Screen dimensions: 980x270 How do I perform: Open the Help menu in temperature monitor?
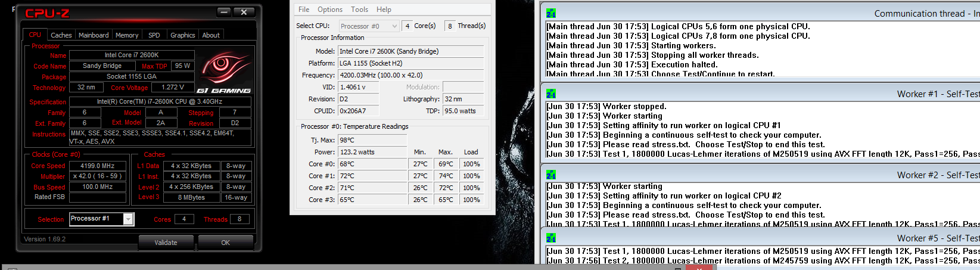pyautogui.click(x=384, y=10)
